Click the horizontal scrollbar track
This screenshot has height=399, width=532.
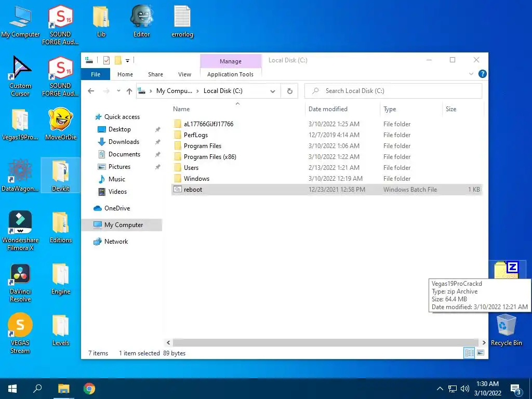325,342
